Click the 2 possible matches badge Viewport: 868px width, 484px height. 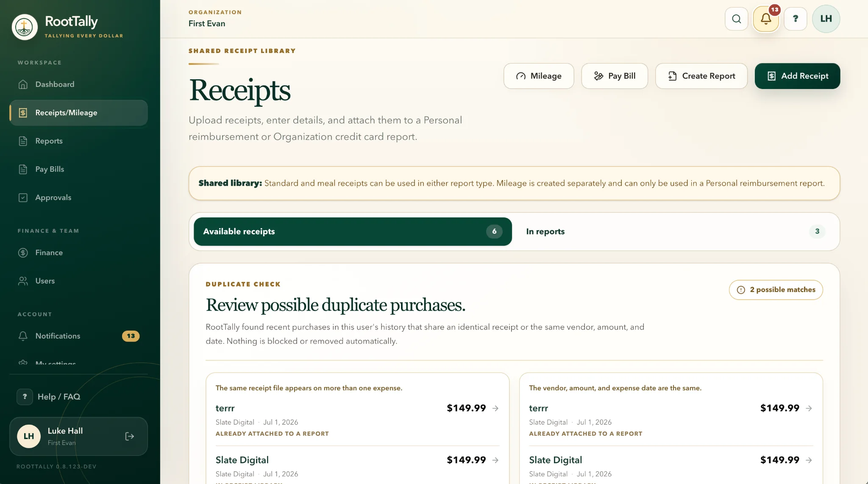[x=776, y=290]
